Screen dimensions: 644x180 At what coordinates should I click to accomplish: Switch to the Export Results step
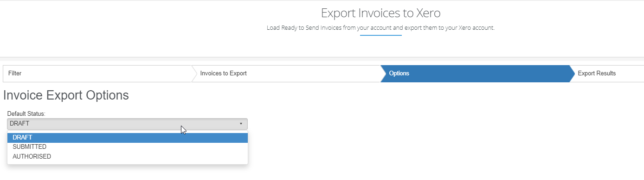tap(607, 73)
